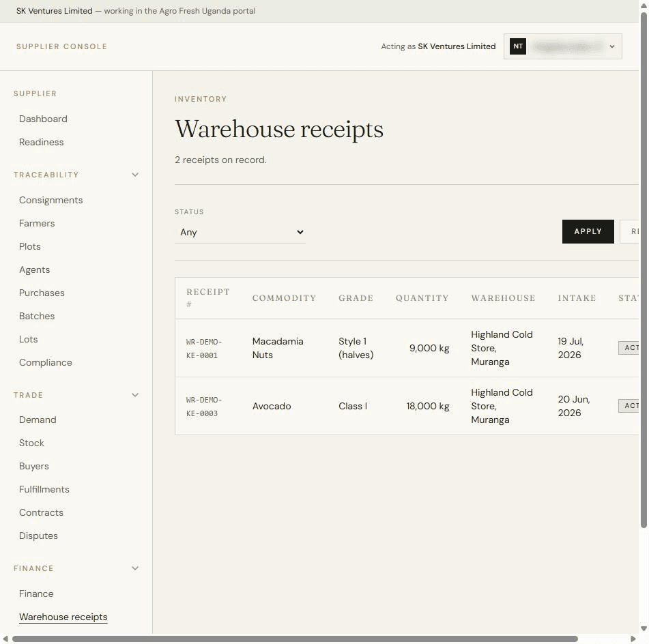Screen dimensions: 649x644
Task: Click the Supplier Console title
Action: (61, 46)
